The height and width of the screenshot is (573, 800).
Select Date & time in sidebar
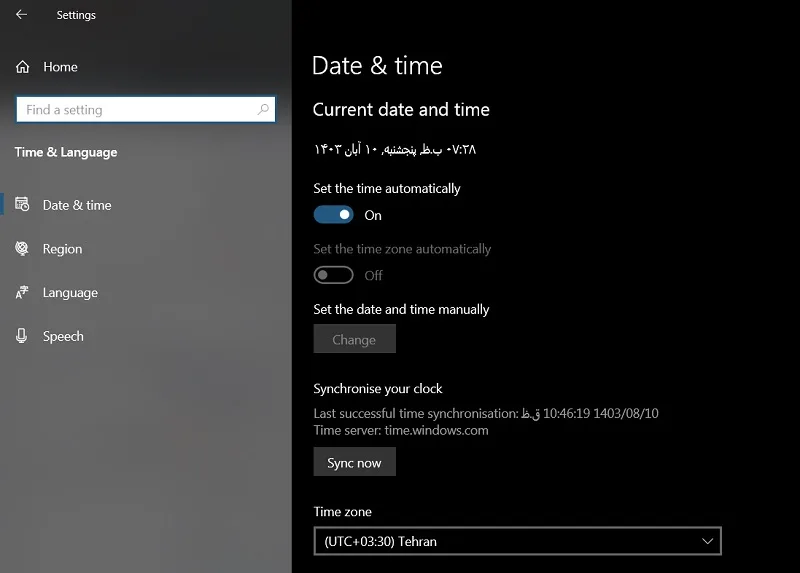coord(77,205)
